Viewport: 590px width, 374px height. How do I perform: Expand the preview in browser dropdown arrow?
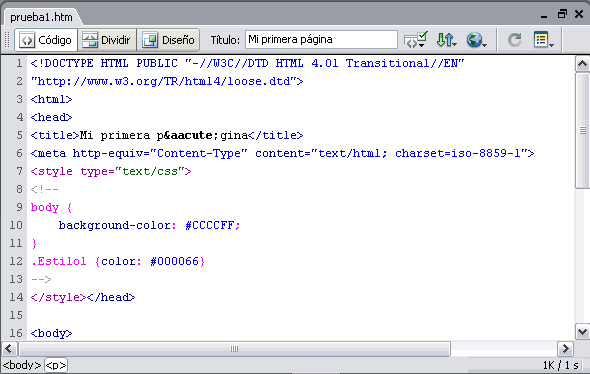pos(485,45)
